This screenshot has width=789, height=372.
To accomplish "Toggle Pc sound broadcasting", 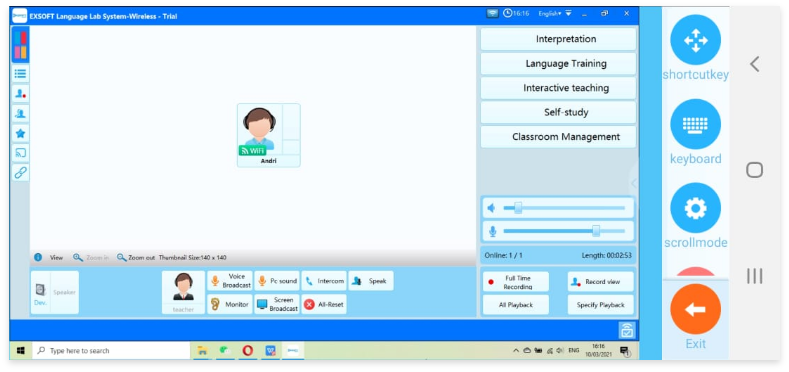I will (x=277, y=281).
